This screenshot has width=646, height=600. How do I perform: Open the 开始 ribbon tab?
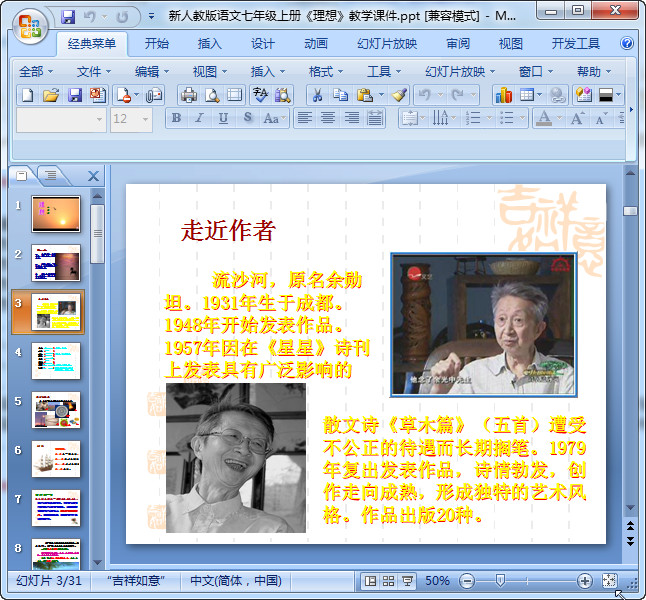[x=157, y=43]
